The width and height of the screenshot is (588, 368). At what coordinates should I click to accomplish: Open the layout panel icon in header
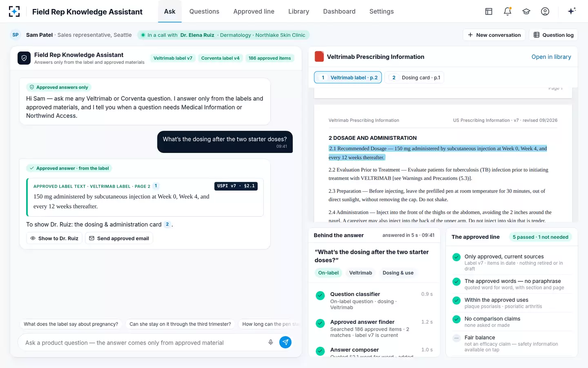489,11
